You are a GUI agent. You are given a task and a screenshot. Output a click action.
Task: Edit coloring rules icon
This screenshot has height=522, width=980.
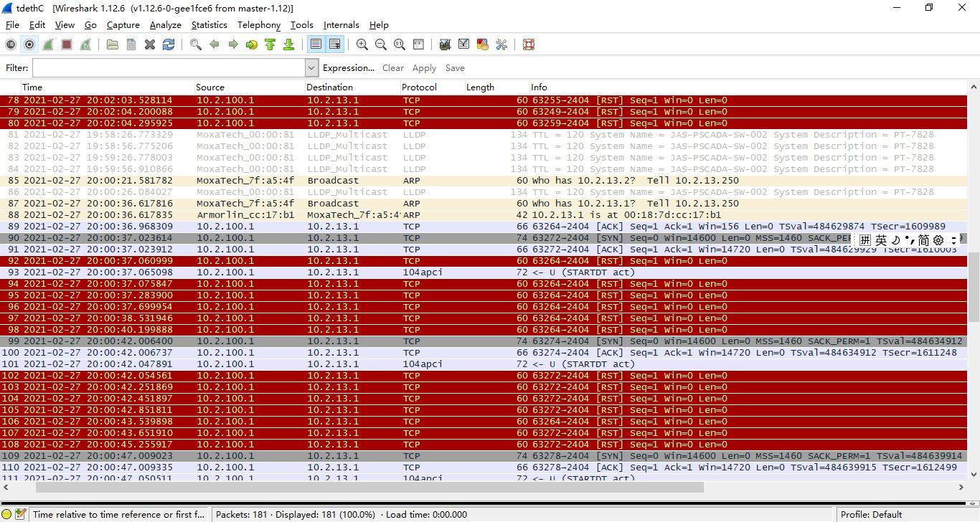point(483,44)
